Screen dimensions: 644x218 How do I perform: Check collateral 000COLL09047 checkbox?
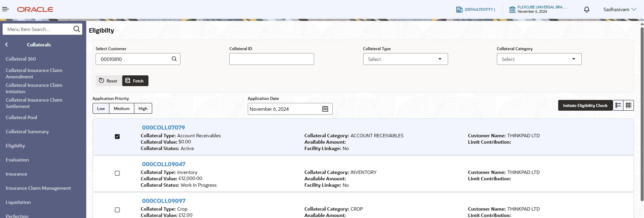[x=117, y=173]
